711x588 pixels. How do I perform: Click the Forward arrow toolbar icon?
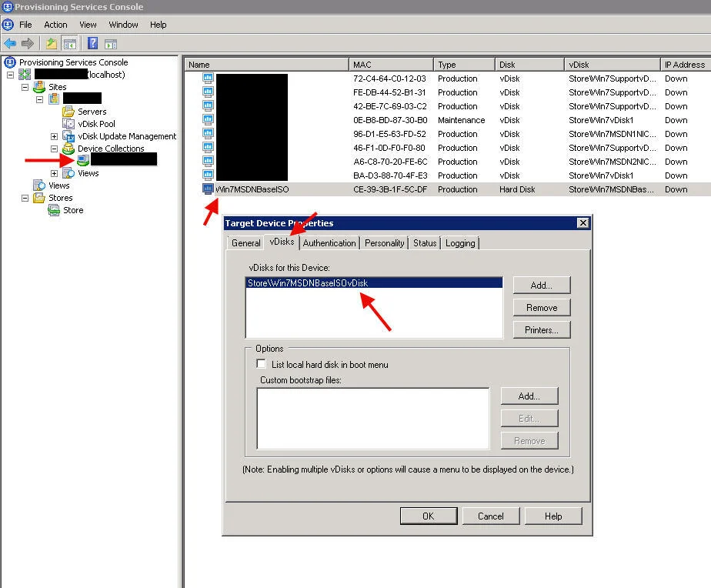pyautogui.click(x=28, y=44)
